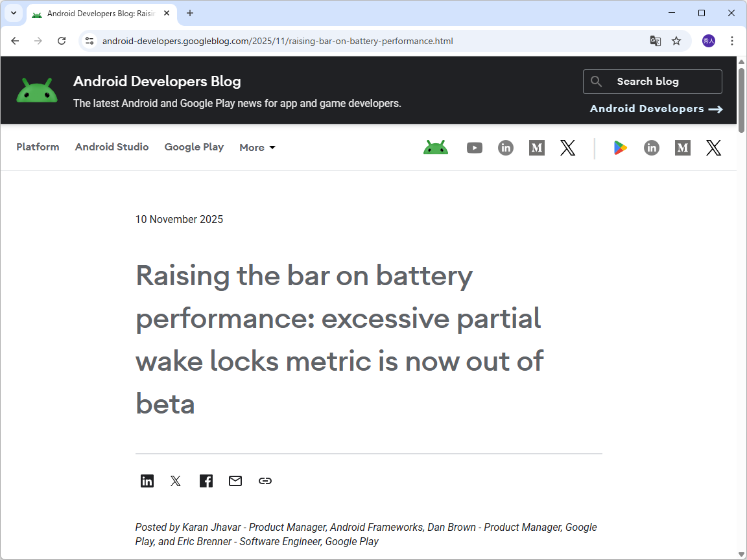This screenshot has width=747, height=560.
Task: Open the Android social icon in nav bar
Action: tap(436, 148)
